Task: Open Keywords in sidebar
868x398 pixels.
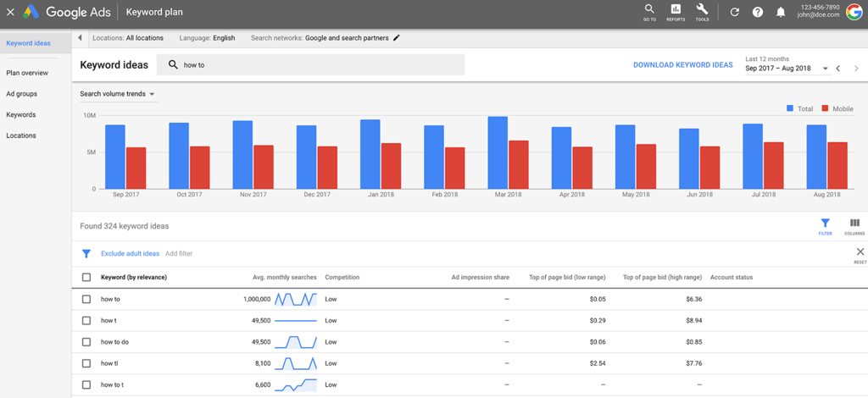Action: click(20, 115)
